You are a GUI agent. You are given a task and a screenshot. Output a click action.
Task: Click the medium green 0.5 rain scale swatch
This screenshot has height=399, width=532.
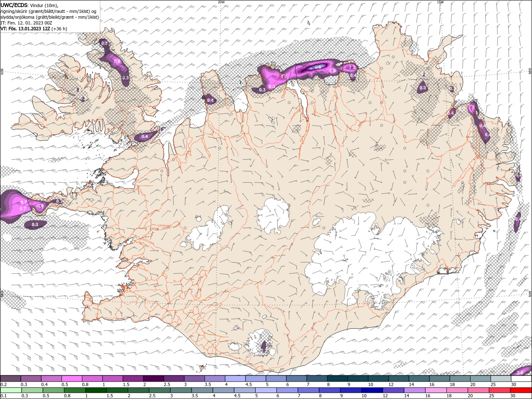(53, 390)
